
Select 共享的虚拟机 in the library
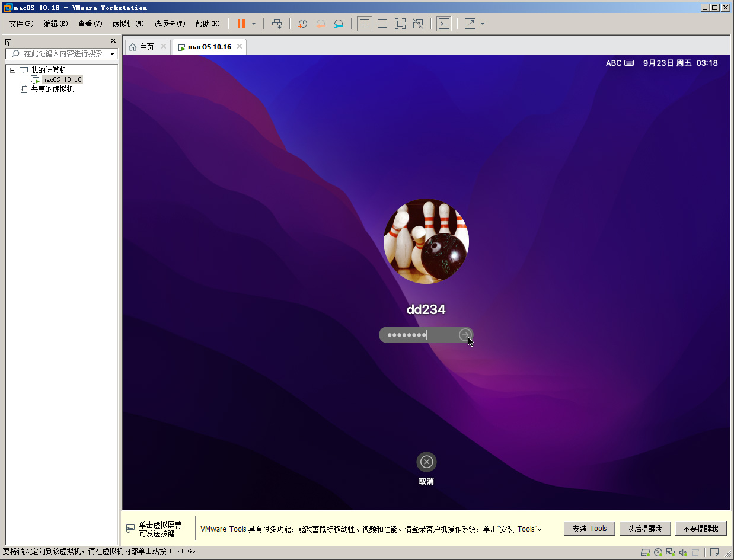click(x=52, y=89)
